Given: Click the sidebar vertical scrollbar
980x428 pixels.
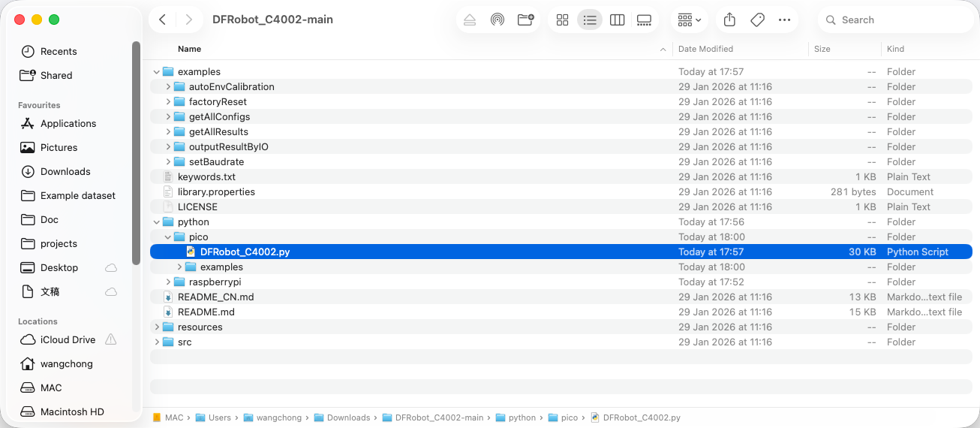Looking at the screenshot, I should point(136,152).
